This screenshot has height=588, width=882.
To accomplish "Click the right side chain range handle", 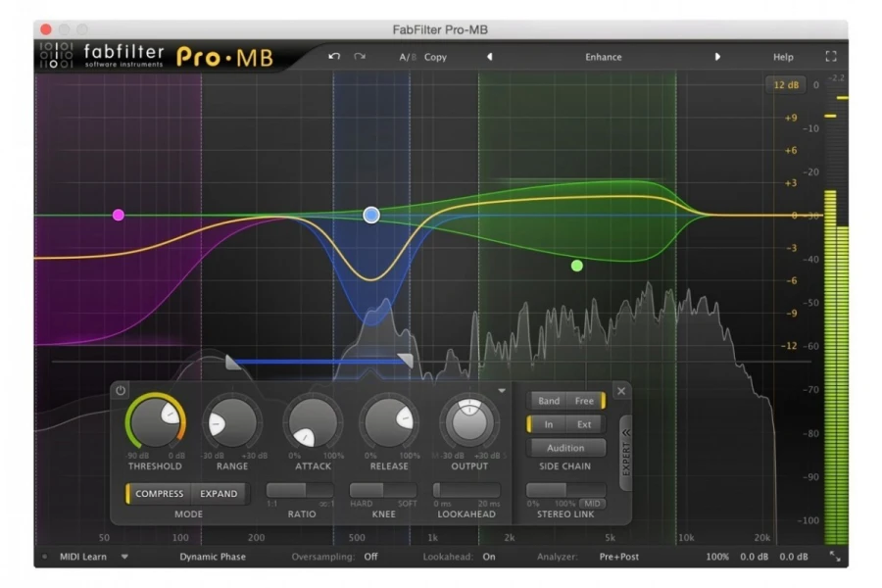I will 405,361.
